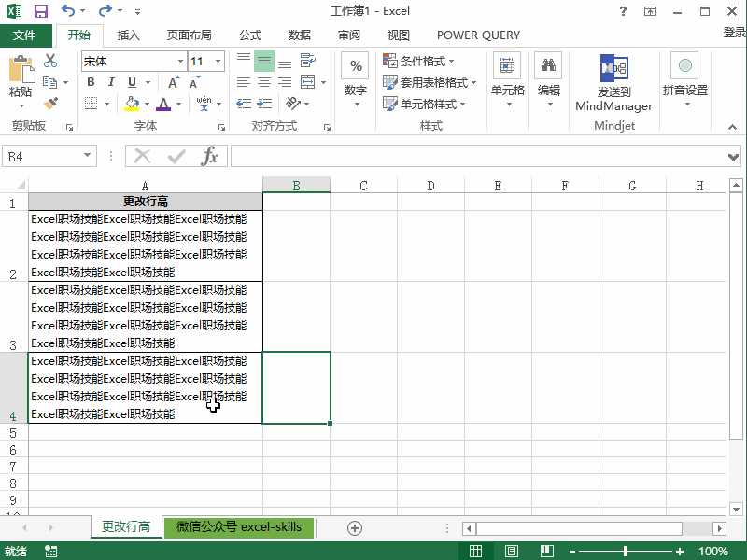
Task: Click 登录 sign in link
Action: [x=734, y=33]
